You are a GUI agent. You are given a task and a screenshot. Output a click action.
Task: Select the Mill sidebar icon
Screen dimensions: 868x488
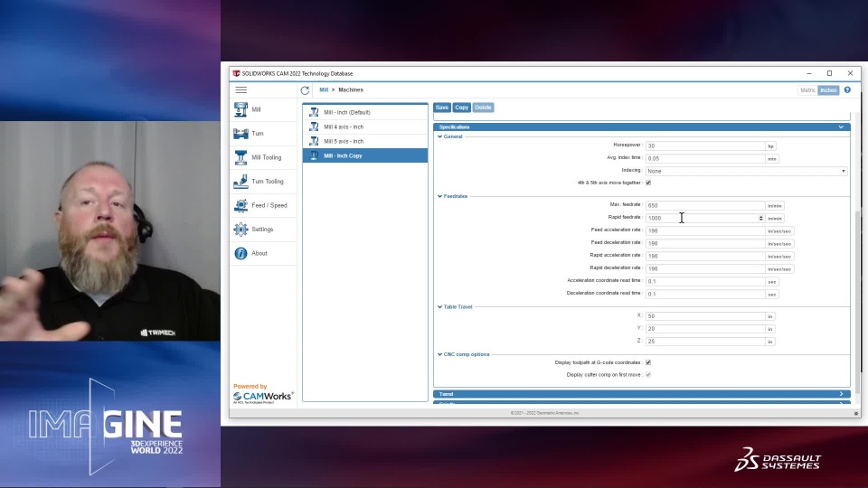pos(241,109)
